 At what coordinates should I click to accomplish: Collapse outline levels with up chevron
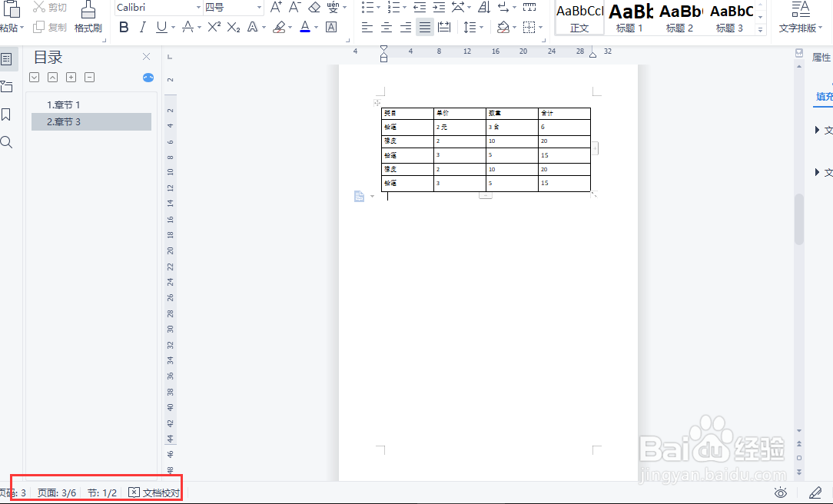point(52,78)
